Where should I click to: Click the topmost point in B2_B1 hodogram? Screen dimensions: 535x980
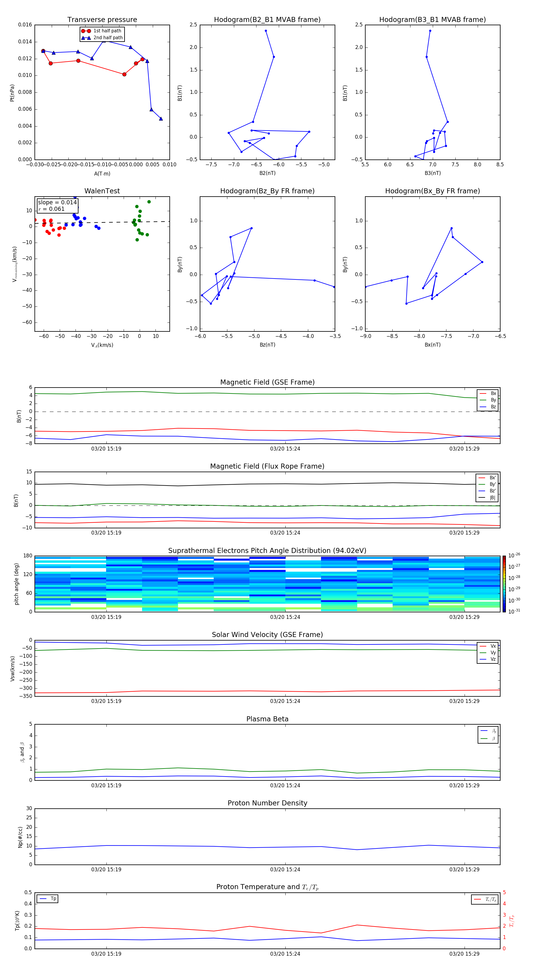point(266,31)
